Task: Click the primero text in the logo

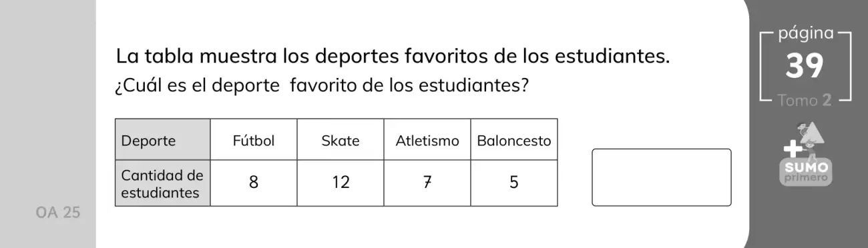Action: (806, 179)
